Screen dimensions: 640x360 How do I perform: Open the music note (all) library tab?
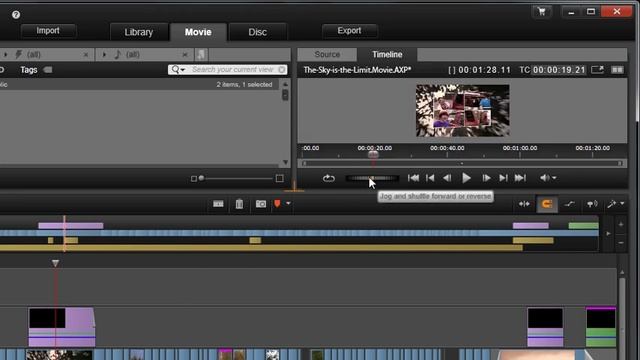[x=133, y=54]
